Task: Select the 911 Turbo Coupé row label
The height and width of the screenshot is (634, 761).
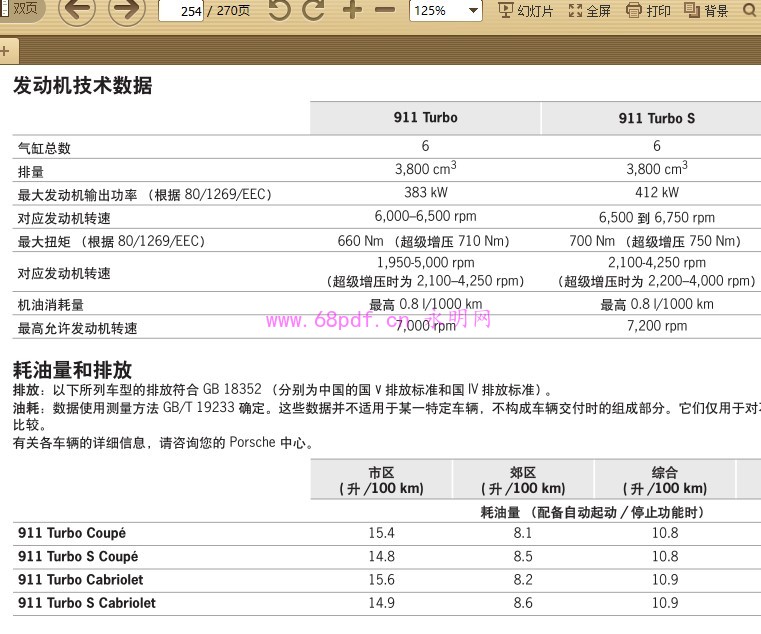Action: (72, 533)
